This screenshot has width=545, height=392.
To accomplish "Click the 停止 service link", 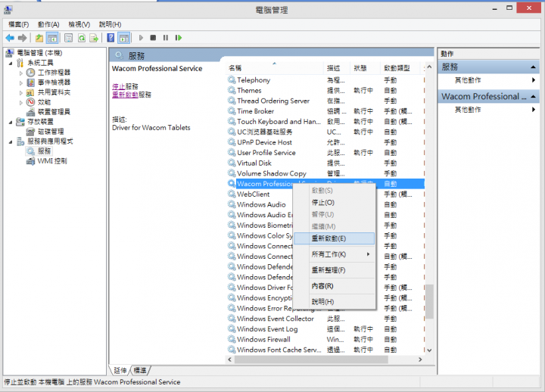I will [118, 86].
